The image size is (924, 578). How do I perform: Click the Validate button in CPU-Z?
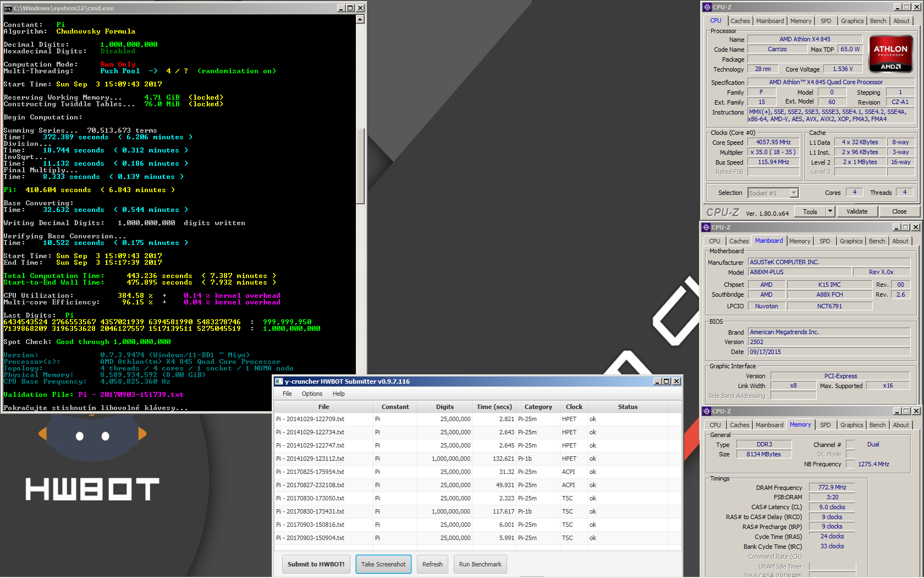coord(857,211)
